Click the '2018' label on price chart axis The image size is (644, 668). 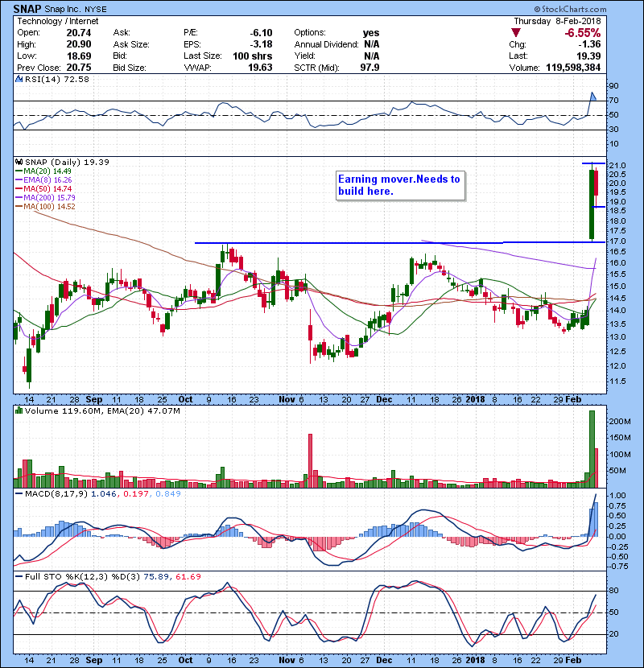click(x=475, y=400)
